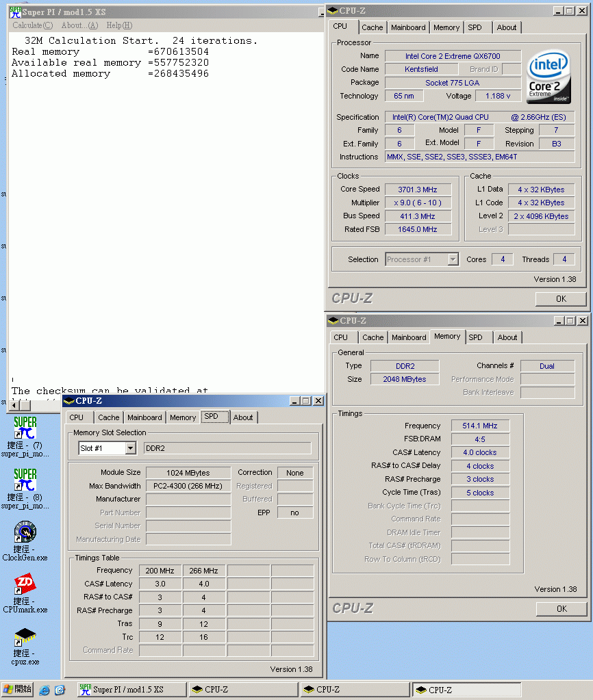Expand the Slot #1 memory slot dropdown

pos(131,448)
